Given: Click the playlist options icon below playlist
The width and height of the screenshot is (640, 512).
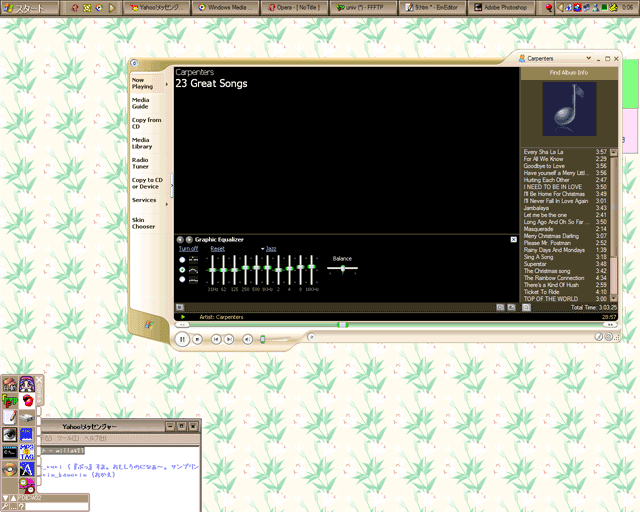Looking at the screenshot, I should pyautogui.click(x=527, y=307).
